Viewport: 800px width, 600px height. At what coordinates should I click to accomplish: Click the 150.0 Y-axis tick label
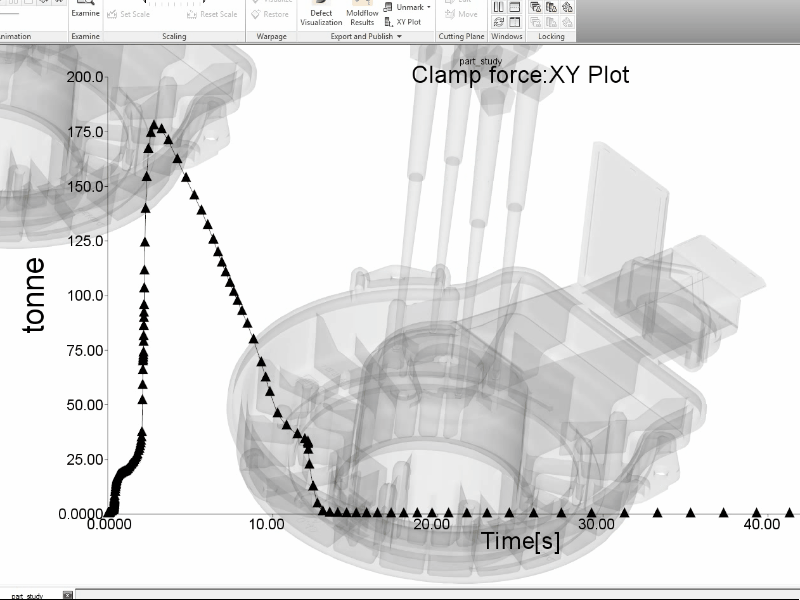click(x=85, y=186)
